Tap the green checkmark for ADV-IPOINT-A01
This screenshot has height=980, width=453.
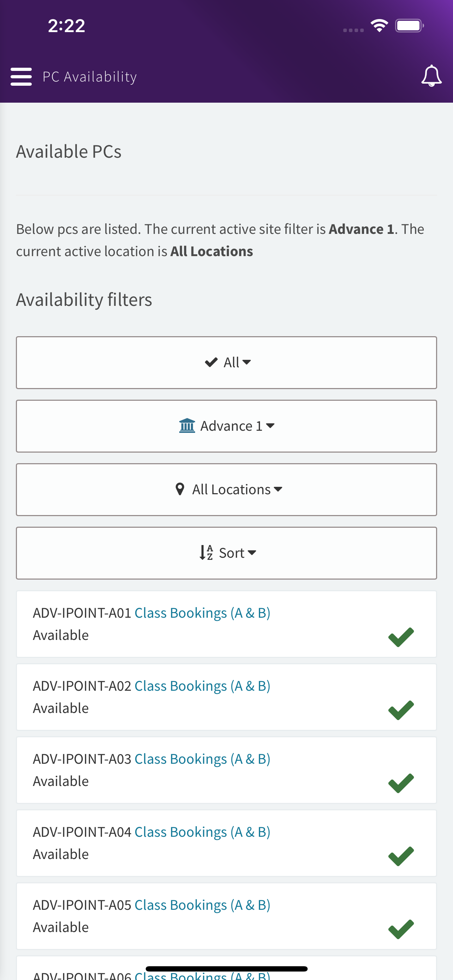[x=401, y=637]
